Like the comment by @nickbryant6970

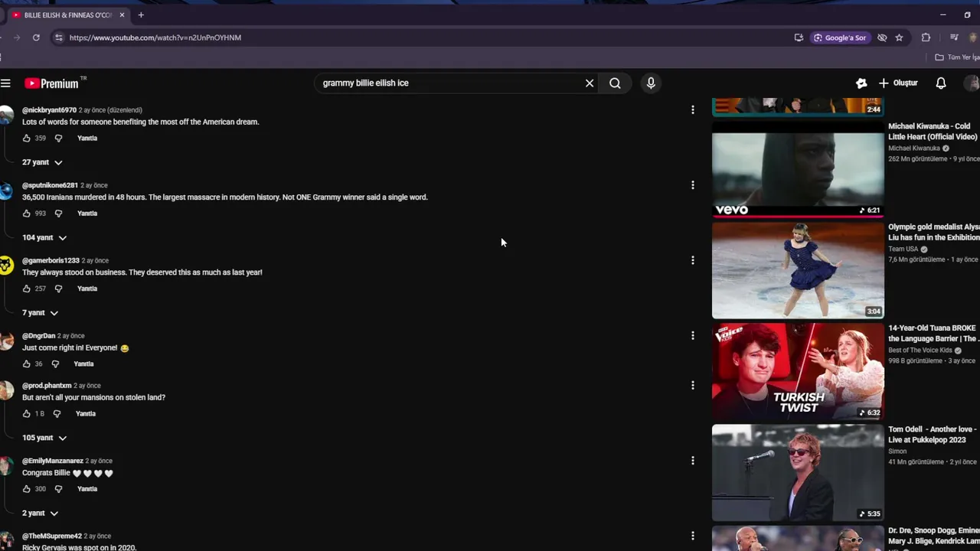click(x=27, y=138)
